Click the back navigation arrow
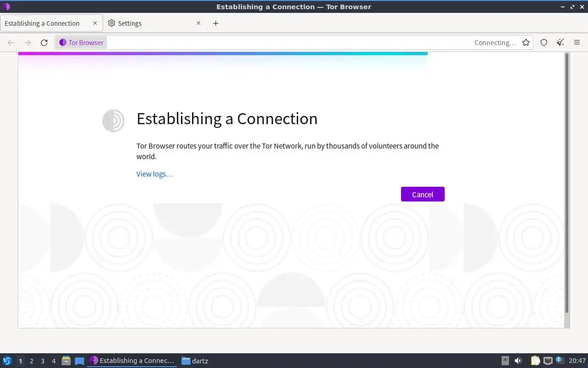This screenshot has height=368, width=588. click(x=11, y=42)
